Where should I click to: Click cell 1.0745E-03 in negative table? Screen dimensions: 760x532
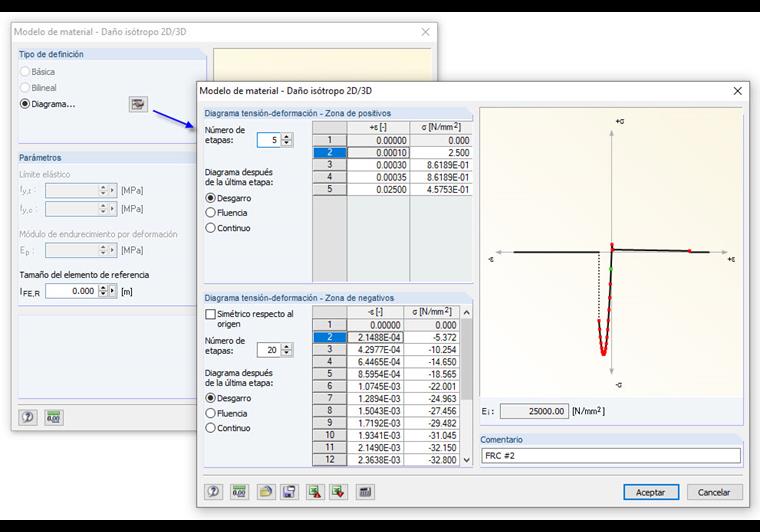pos(375,386)
